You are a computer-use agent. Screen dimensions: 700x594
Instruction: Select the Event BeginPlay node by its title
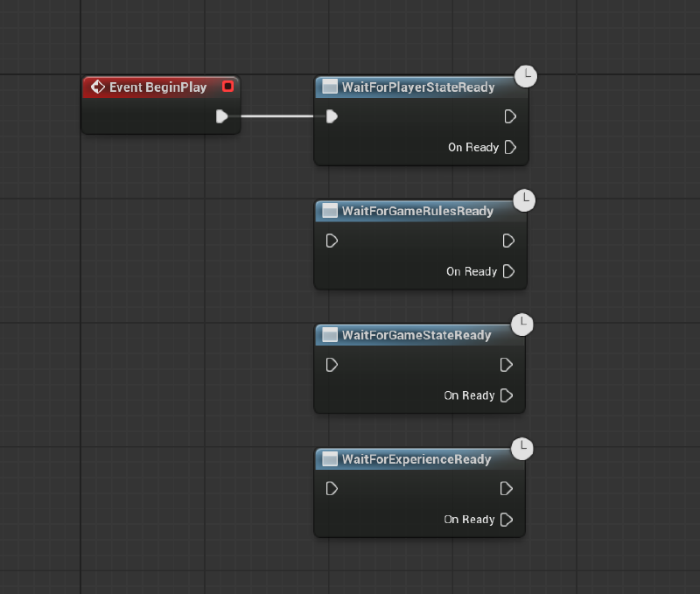pyautogui.click(x=157, y=87)
